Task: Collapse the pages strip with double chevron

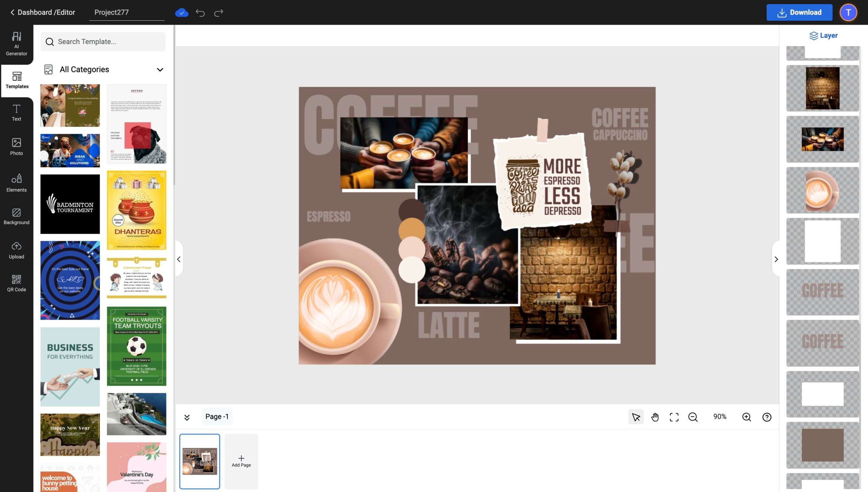Action: (x=187, y=417)
